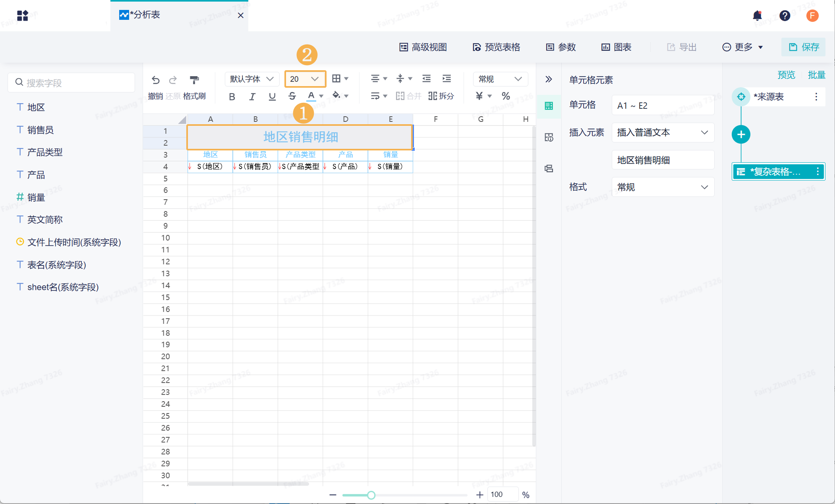
Task: Click the fill color bucket icon
Action: [336, 95]
